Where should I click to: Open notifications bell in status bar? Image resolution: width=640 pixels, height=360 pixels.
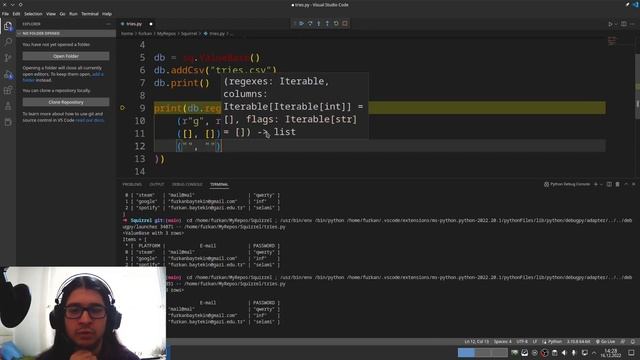[633, 342]
